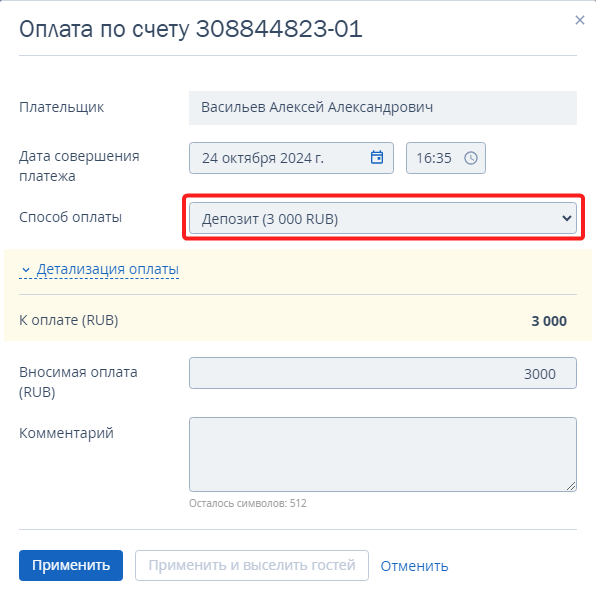Screen dimensions: 596x599
Task: Click the Плательщик name field
Action: [383, 108]
